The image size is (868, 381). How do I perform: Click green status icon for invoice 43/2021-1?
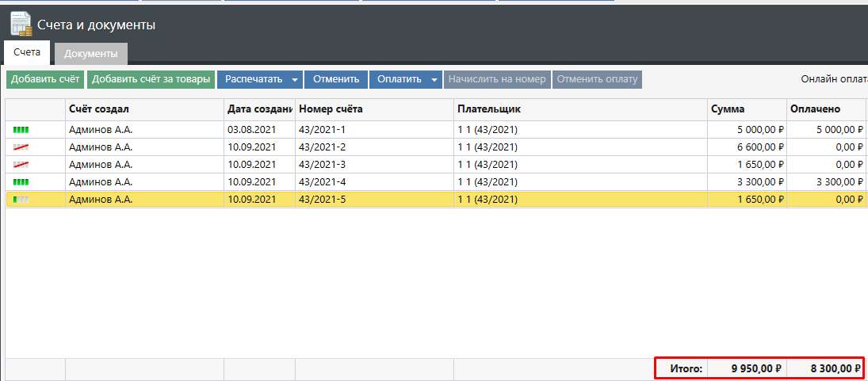click(21, 129)
